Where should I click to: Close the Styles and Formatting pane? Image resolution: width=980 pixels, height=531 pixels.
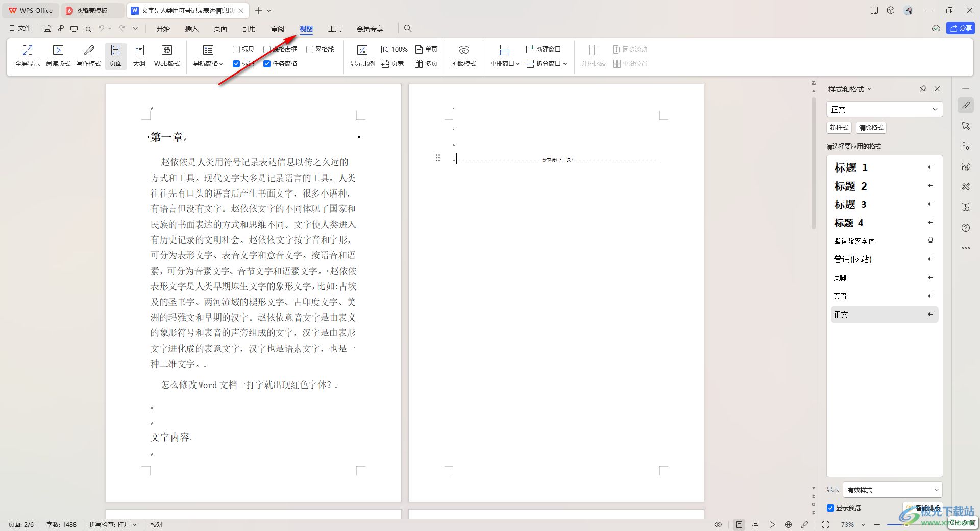coord(937,89)
